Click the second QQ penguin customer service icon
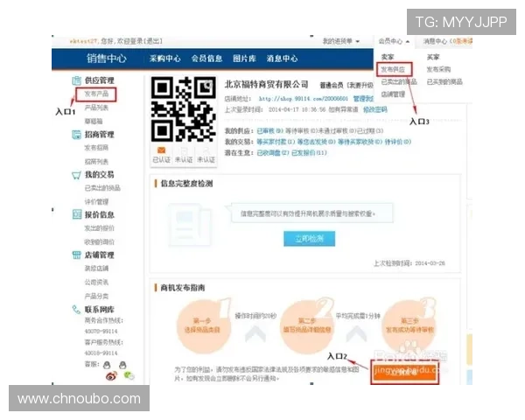 pyautogui.click(x=122, y=365)
